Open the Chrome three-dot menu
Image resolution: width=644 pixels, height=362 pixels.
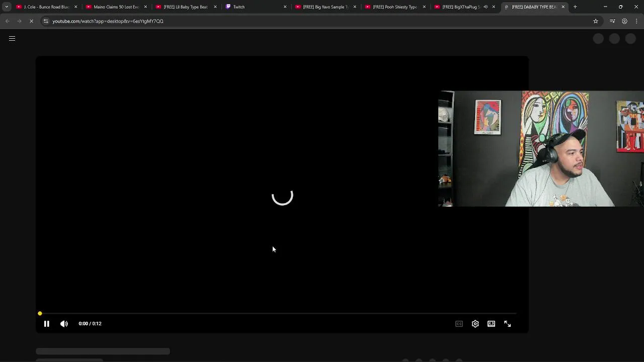636,21
